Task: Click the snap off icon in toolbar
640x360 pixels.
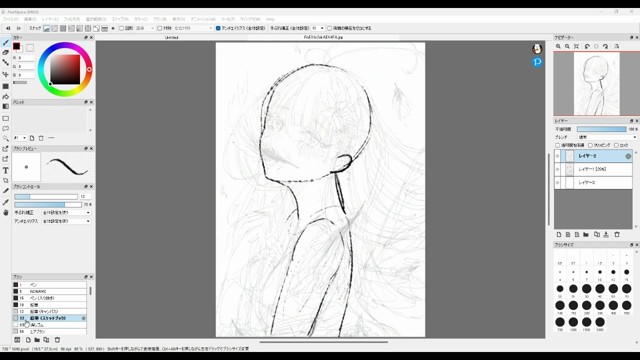Action: [x=46, y=28]
